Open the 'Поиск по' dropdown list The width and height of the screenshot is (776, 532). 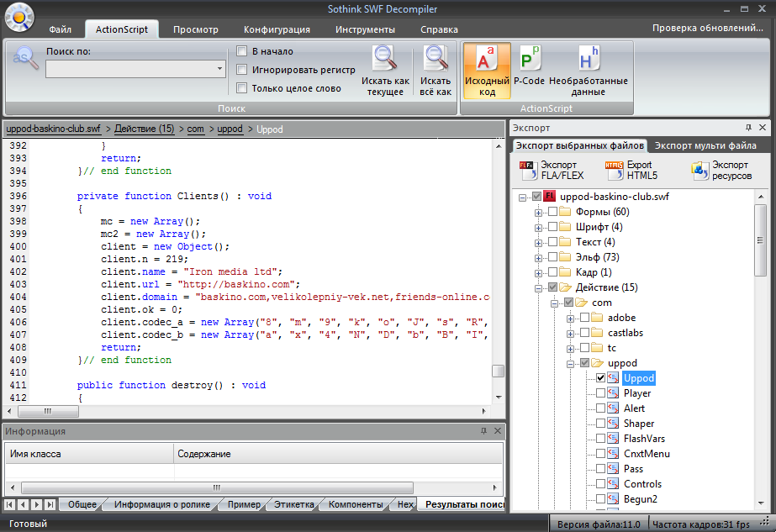(219, 69)
